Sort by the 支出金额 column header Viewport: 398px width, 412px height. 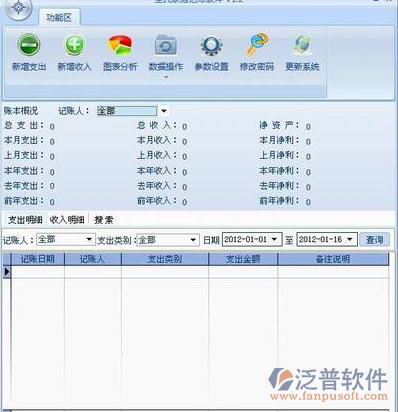[x=243, y=259]
